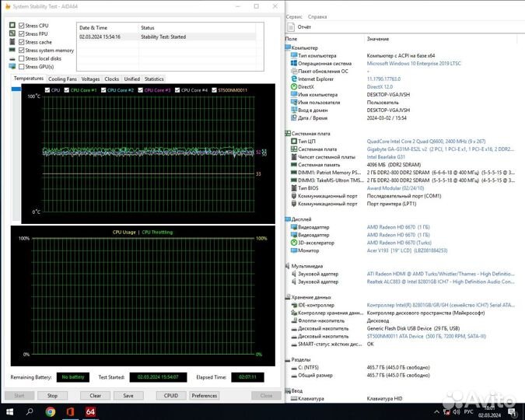Open Gigabyte GA-G31M-ES2L v2 link

pyautogui.click(x=440, y=149)
